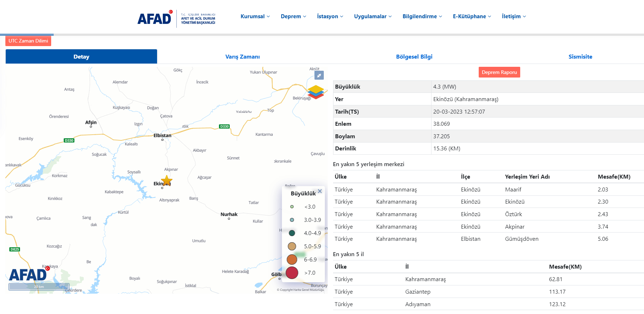Open the Bilgilendirme dropdown menu
The image size is (644, 314).
422,16
